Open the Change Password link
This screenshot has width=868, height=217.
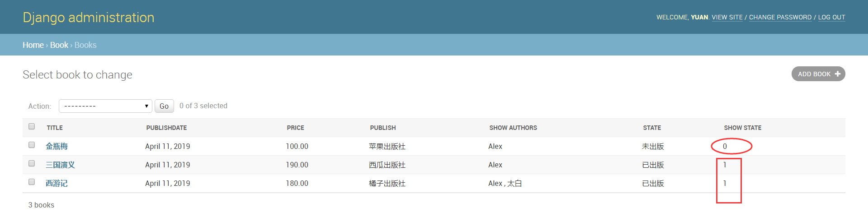tap(780, 17)
